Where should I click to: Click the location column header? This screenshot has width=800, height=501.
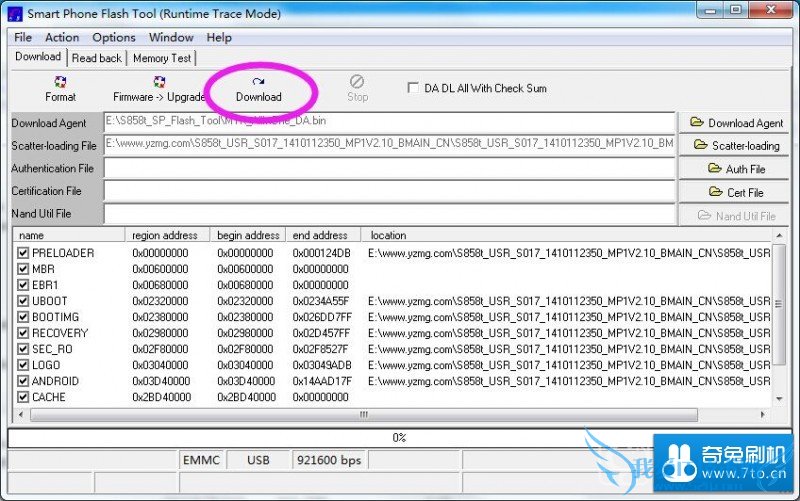click(566, 235)
